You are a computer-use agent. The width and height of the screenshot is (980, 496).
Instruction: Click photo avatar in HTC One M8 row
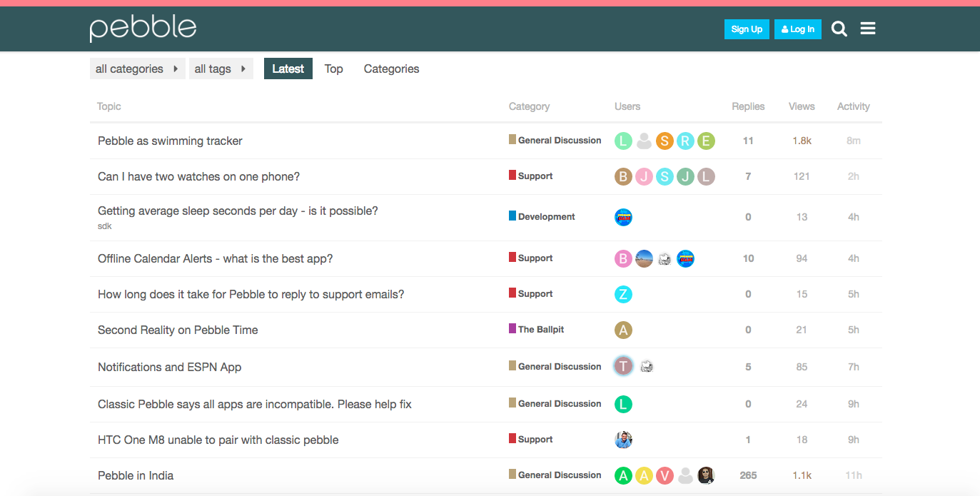tap(623, 440)
